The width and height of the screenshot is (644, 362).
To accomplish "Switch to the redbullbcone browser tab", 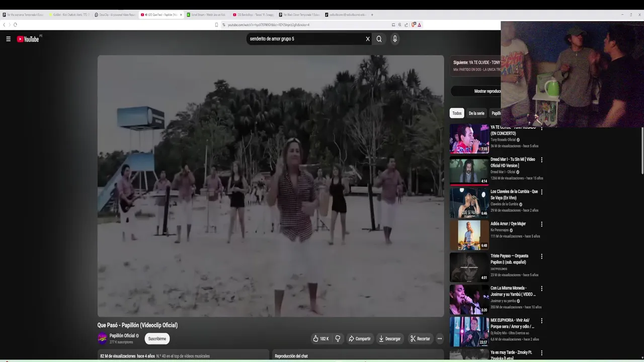I will click(x=346, y=15).
